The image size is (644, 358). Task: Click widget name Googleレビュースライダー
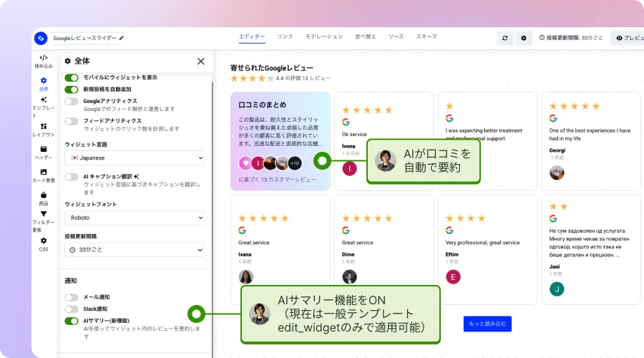click(x=85, y=38)
